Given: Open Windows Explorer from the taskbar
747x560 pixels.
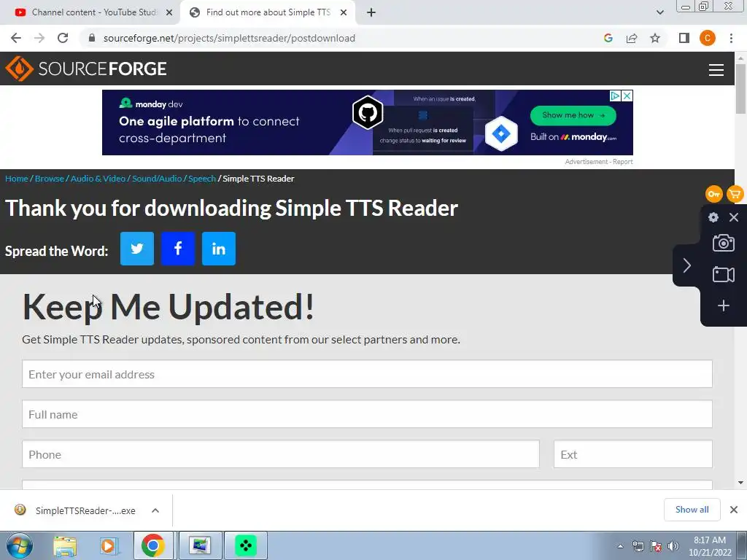Looking at the screenshot, I should click(65, 545).
